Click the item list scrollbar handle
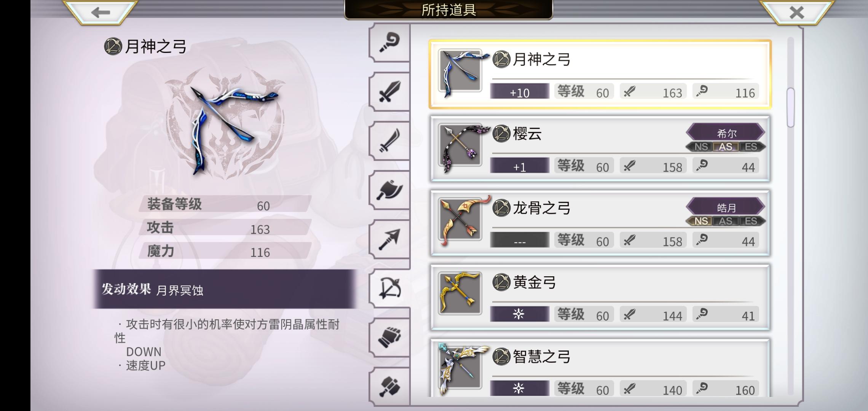Screen dimensions: 868x411 [x=791, y=108]
